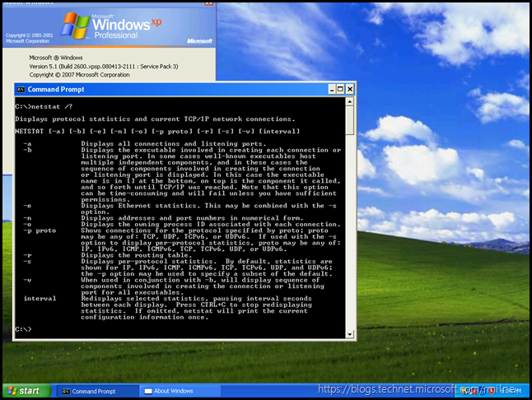This screenshot has width=532, height=400.
Task: Click the 'Displays protocol statistics' description line
Action: pos(155,119)
